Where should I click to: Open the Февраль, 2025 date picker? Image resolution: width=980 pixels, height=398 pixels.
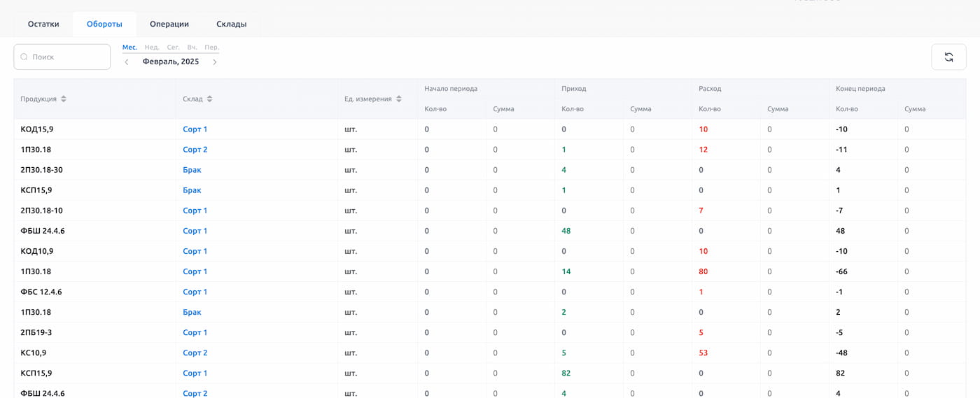pos(170,62)
